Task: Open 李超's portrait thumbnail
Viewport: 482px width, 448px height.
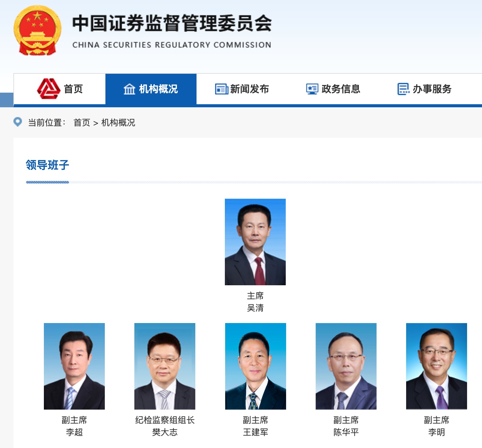Action: click(74, 366)
